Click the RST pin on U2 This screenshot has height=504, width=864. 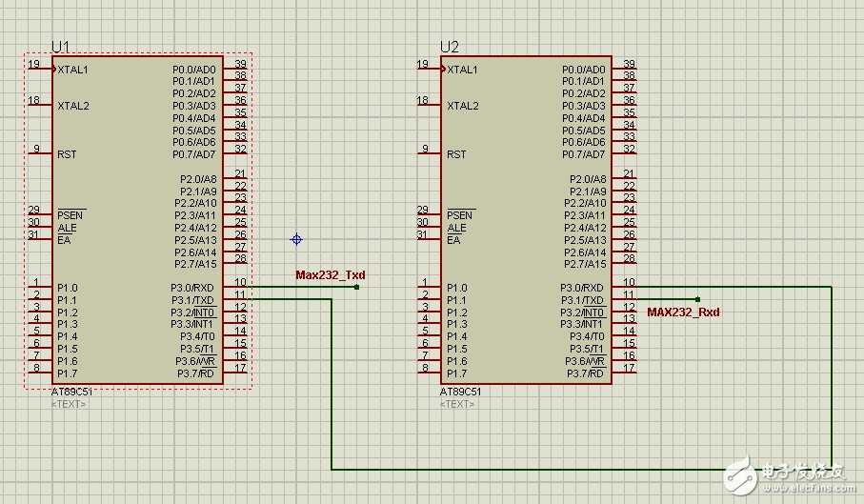point(456,154)
